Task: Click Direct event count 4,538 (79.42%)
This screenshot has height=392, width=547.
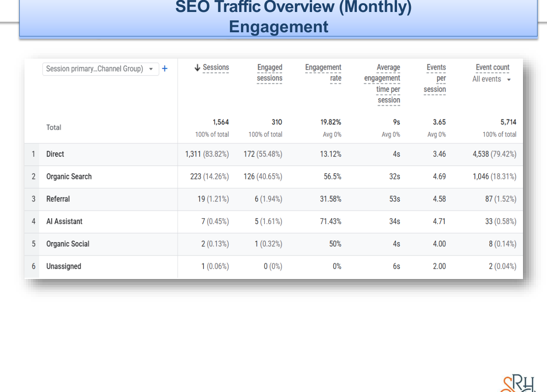Action: [494, 154]
